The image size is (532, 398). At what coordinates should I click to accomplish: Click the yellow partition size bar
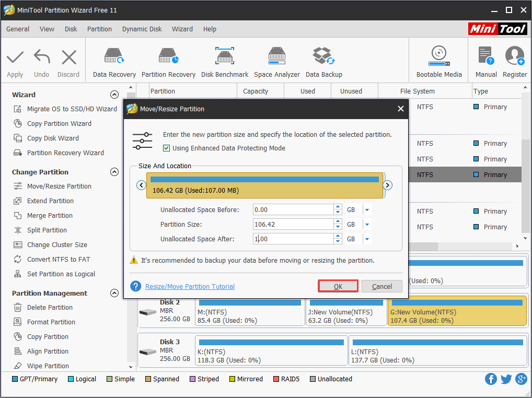coord(264,185)
